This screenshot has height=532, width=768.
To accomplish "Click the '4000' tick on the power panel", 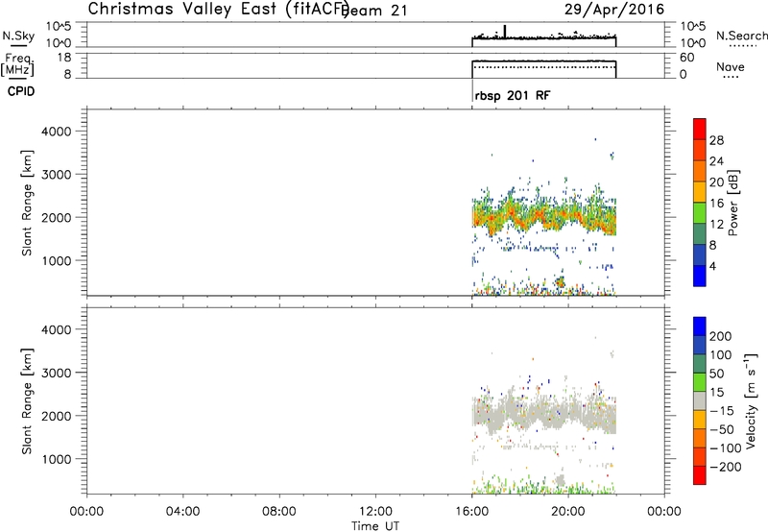I will [57, 132].
